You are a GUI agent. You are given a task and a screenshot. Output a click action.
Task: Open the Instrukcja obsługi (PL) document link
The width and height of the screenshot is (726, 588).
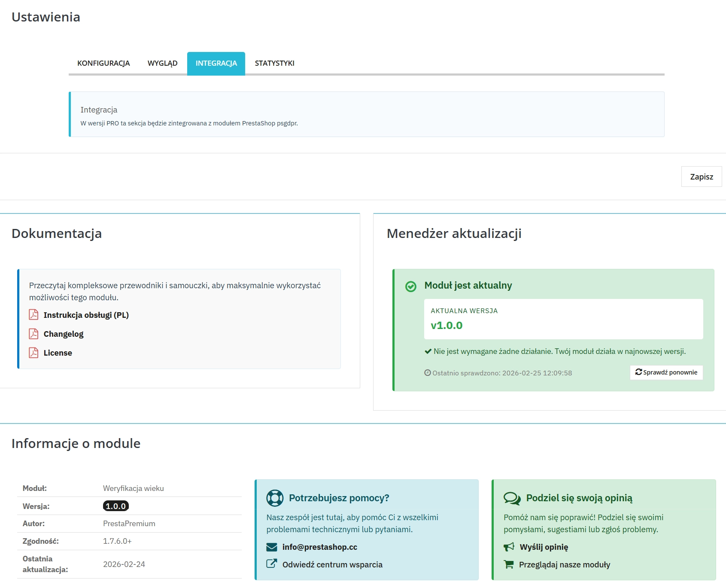point(86,315)
